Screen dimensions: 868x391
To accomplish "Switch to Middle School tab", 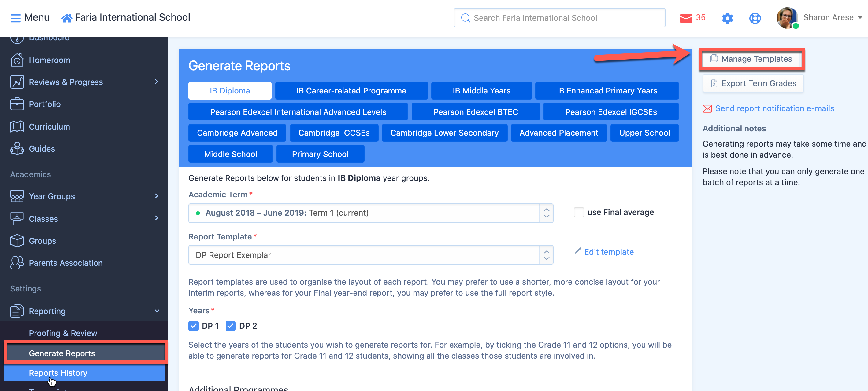I will click(x=231, y=154).
